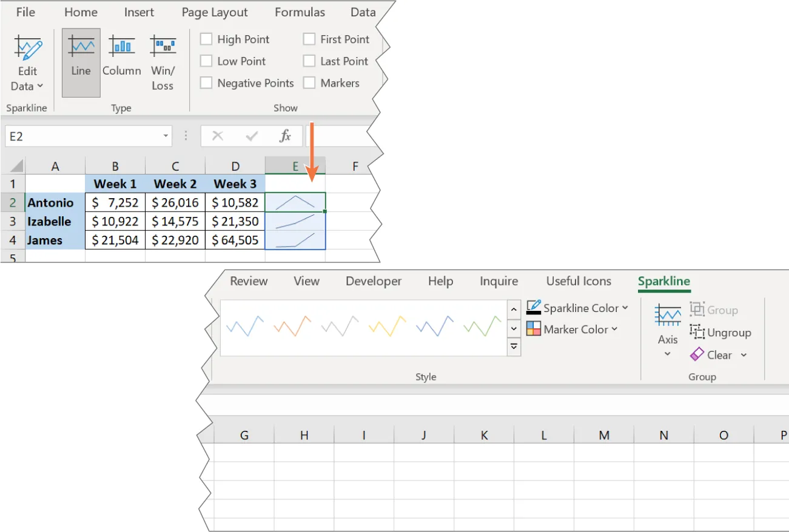
Task: Pick a color via Marker Color swatch
Action: point(534,329)
